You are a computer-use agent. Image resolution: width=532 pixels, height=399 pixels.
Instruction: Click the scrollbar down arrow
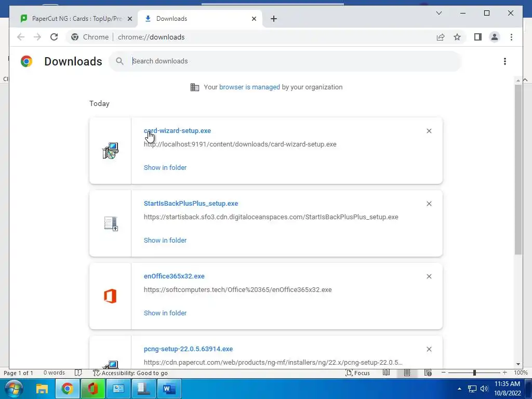(x=518, y=364)
